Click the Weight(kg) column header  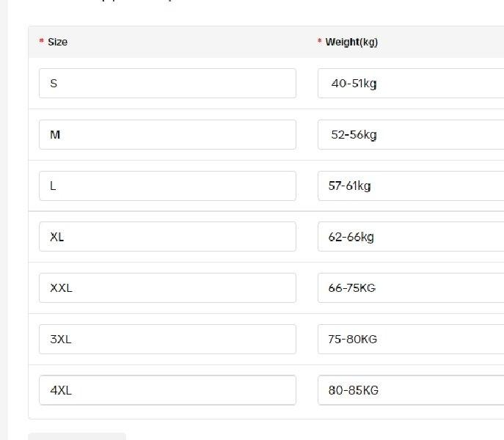pyautogui.click(x=351, y=42)
